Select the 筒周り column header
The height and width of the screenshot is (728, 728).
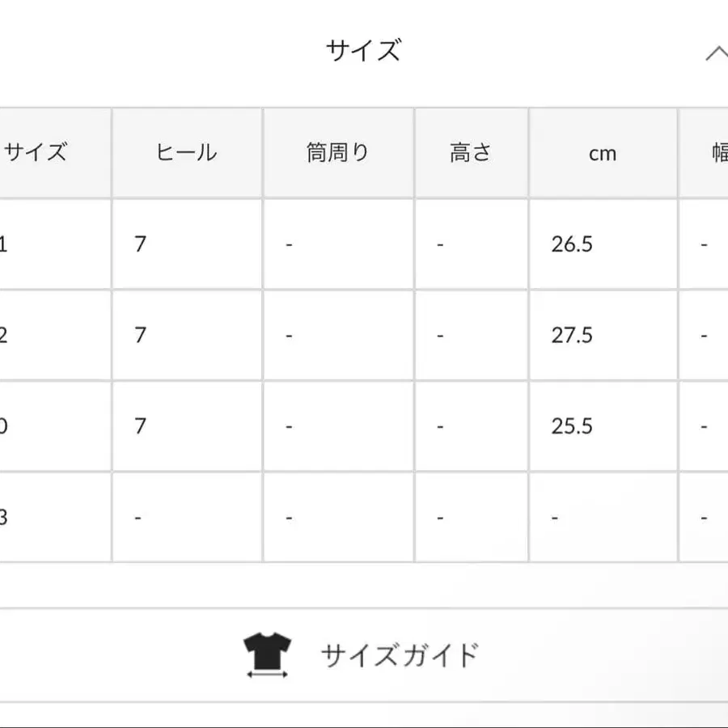point(336,152)
